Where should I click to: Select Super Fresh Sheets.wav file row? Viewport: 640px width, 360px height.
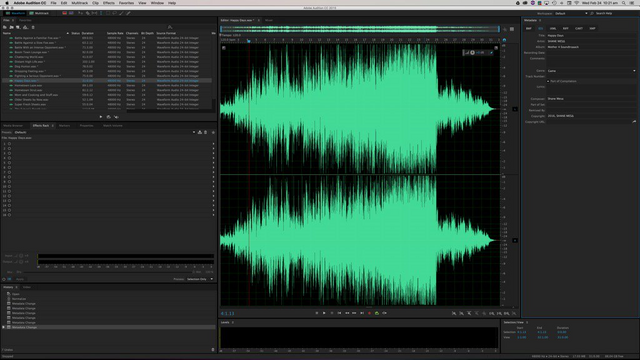tap(107, 104)
